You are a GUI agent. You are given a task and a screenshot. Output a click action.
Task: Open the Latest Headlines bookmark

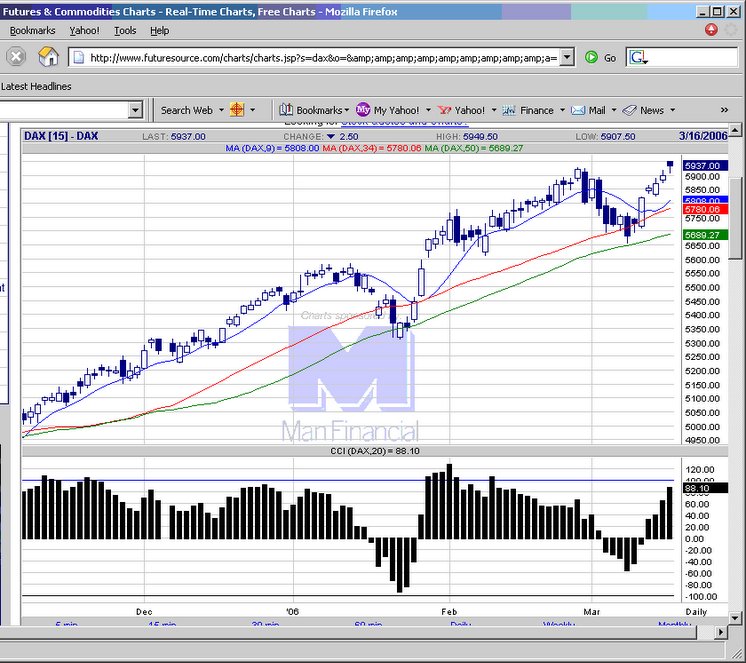coord(36,87)
